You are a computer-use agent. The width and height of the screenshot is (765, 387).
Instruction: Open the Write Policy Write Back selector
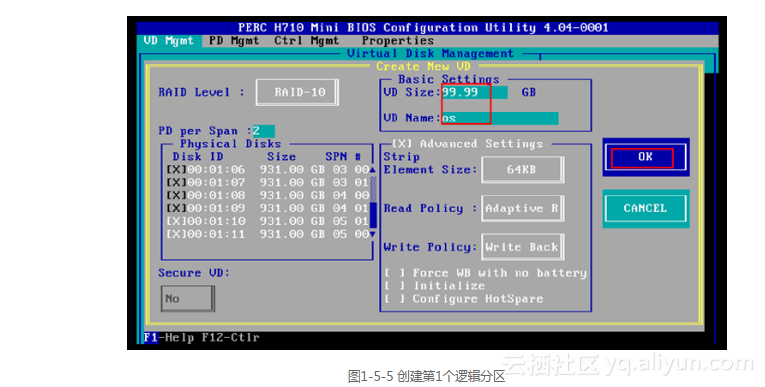523,247
